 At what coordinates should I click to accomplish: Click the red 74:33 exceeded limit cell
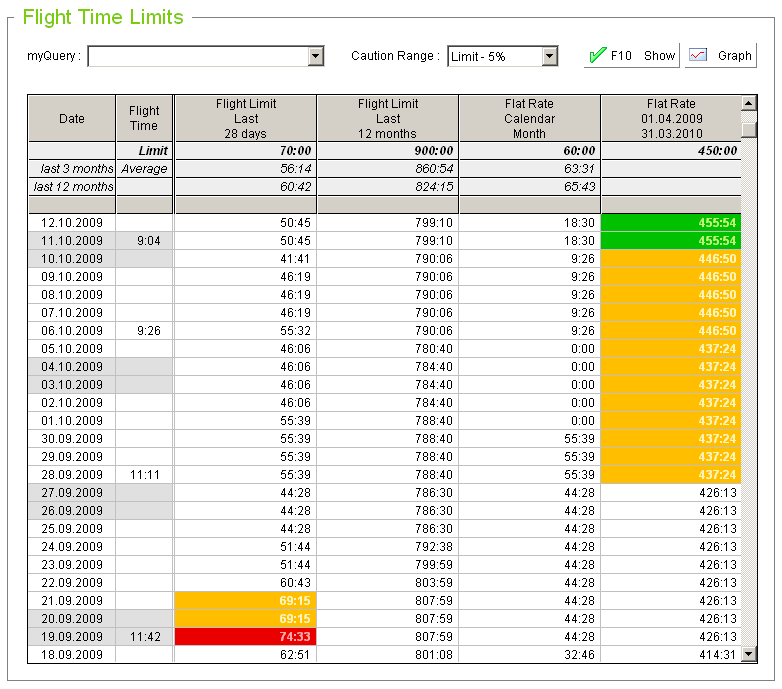tap(246, 637)
